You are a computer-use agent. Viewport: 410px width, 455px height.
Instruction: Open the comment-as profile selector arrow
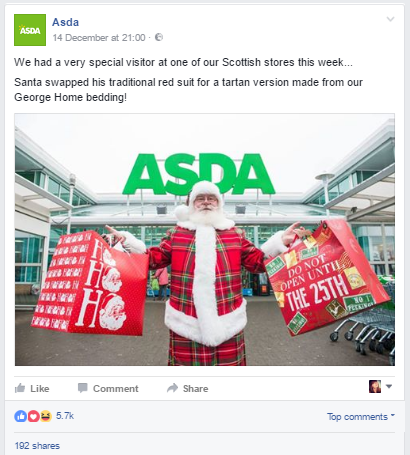pyautogui.click(x=389, y=387)
